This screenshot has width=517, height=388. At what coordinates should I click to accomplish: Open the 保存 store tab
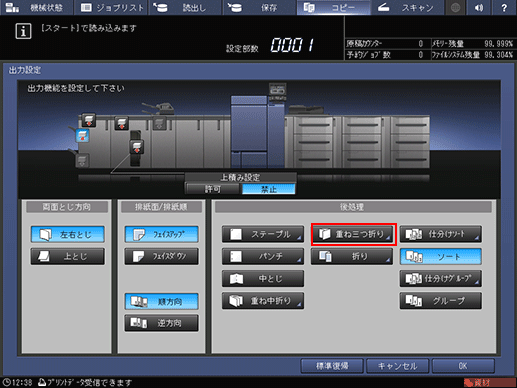click(x=259, y=7)
